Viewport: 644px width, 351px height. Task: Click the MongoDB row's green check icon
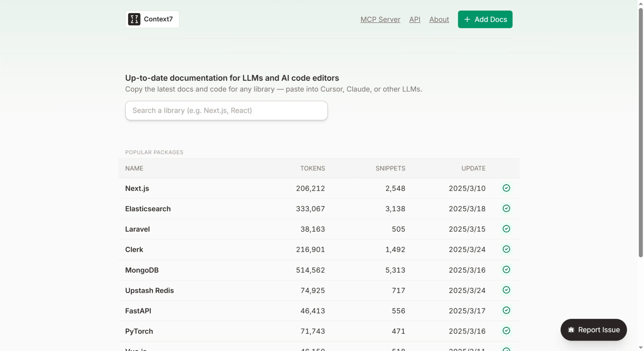[x=506, y=270]
